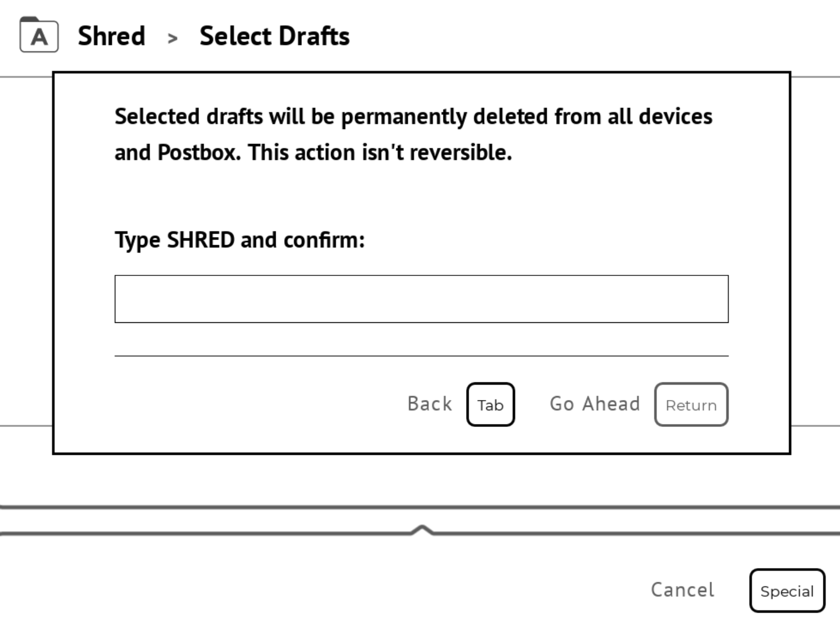The width and height of the screenshot is (840, 620).
Task: Click the 'Type SHRED and confirm' label
Action: click(x=240, y=240)
